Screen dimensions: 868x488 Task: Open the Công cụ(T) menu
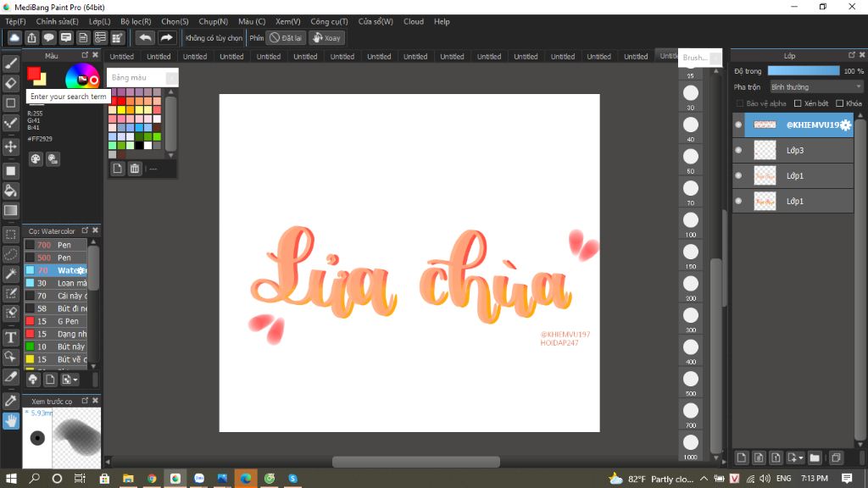click(x=329, y=21)
